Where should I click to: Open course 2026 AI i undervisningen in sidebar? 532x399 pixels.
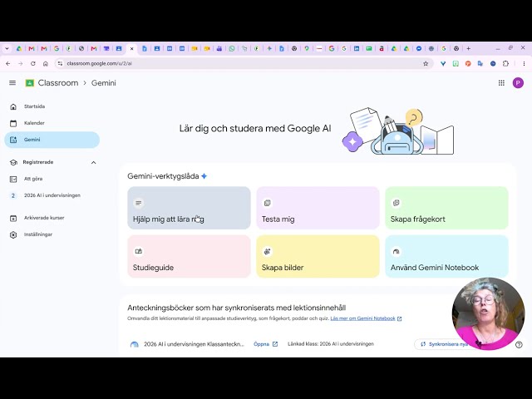[x=52, y=195]
